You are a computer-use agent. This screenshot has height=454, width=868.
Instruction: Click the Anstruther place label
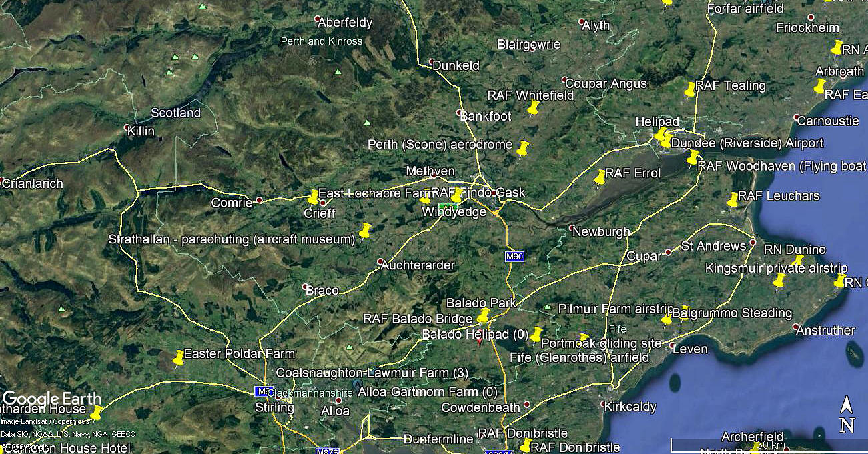tap(825, 331)
